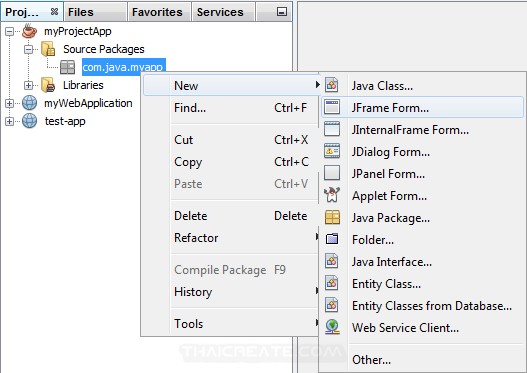The image size is (527, 373).
Task: Select Libraries tree label
Action: (83, 85)
